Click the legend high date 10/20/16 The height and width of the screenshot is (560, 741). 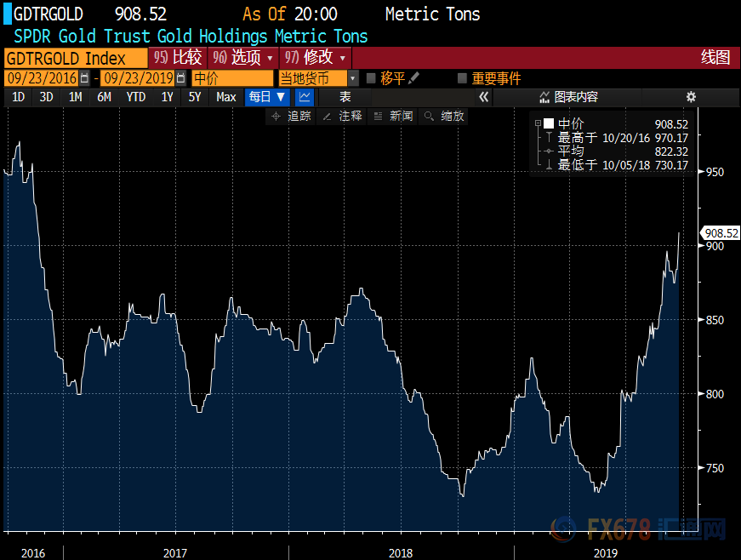(x=626, y=138)
